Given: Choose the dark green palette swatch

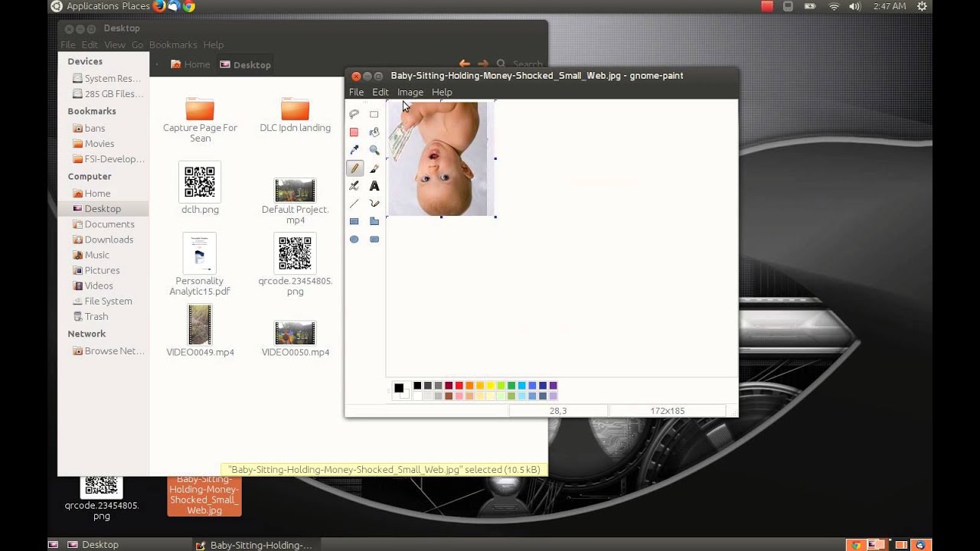Looking at the screenshot, I should tap(511, 386).
